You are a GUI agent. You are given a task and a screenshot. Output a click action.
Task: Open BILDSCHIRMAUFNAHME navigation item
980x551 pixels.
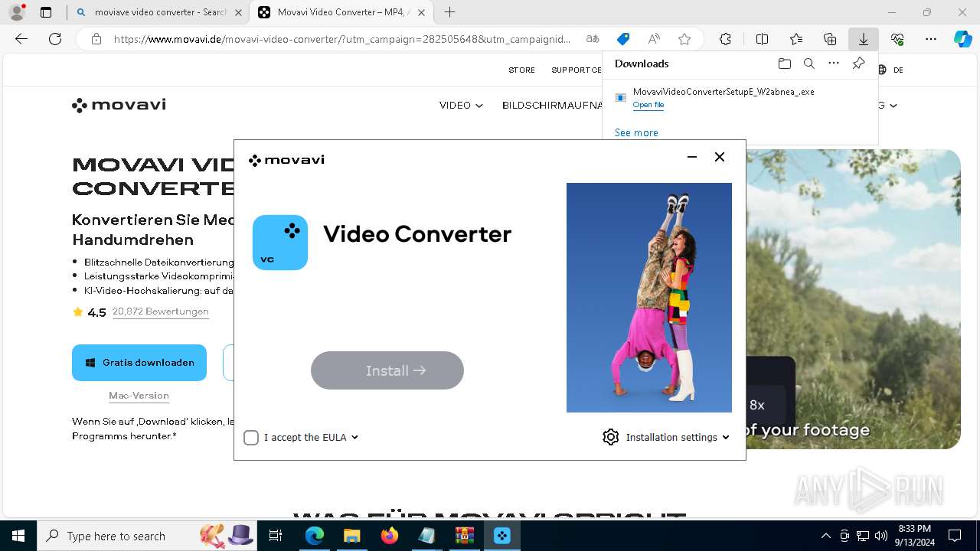[x=552, y=106]
